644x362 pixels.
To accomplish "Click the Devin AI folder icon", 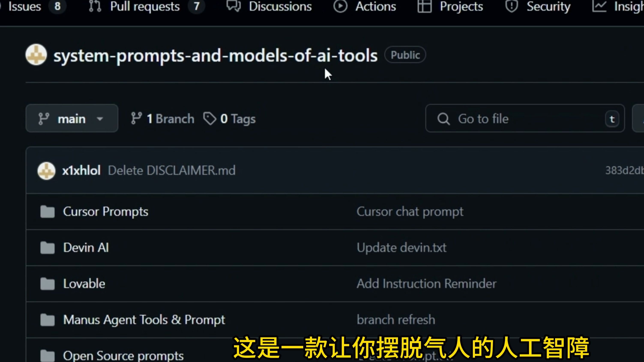I will 48,248.
